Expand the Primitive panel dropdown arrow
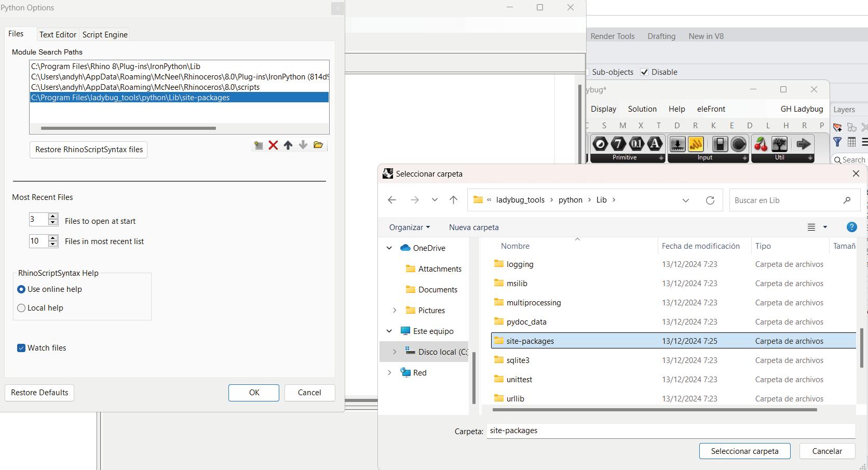 pos(661,158)
